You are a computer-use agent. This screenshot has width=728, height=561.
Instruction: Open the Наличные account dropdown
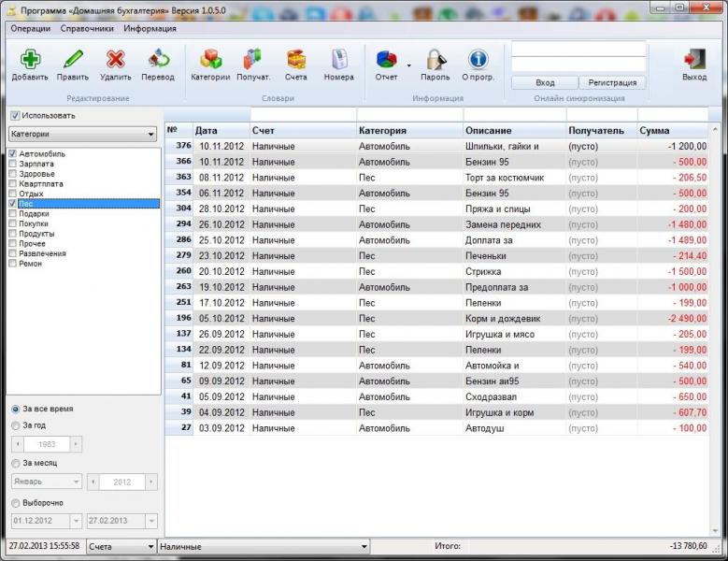[x=264, y=547]
